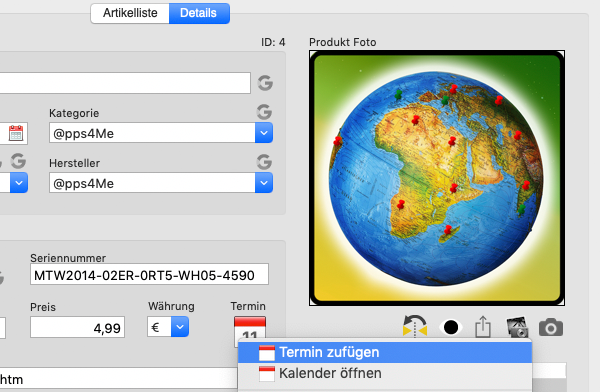Click the Termin calendar icon
The width and height of the screenshot is (600, 392).
point(250,328)
